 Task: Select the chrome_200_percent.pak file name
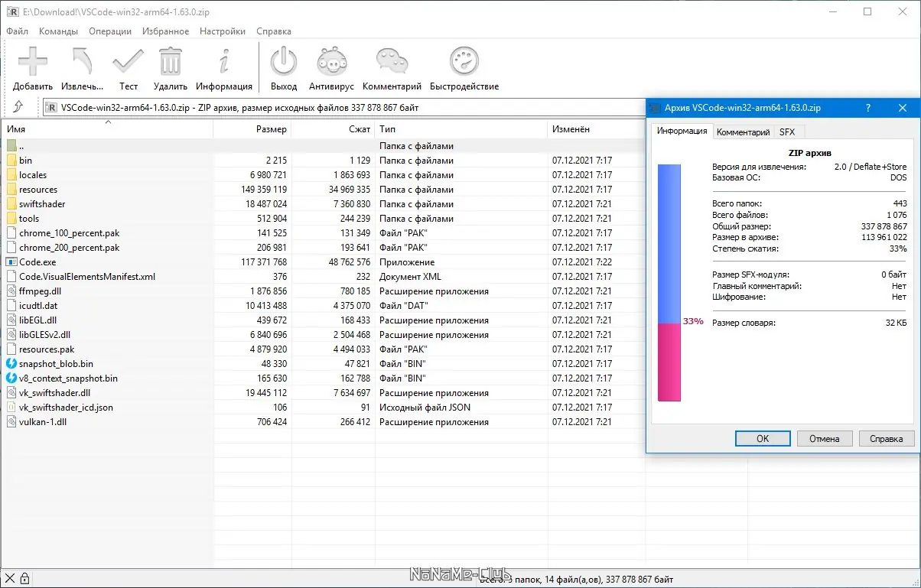pyautogui.click(x=70, y=248)
